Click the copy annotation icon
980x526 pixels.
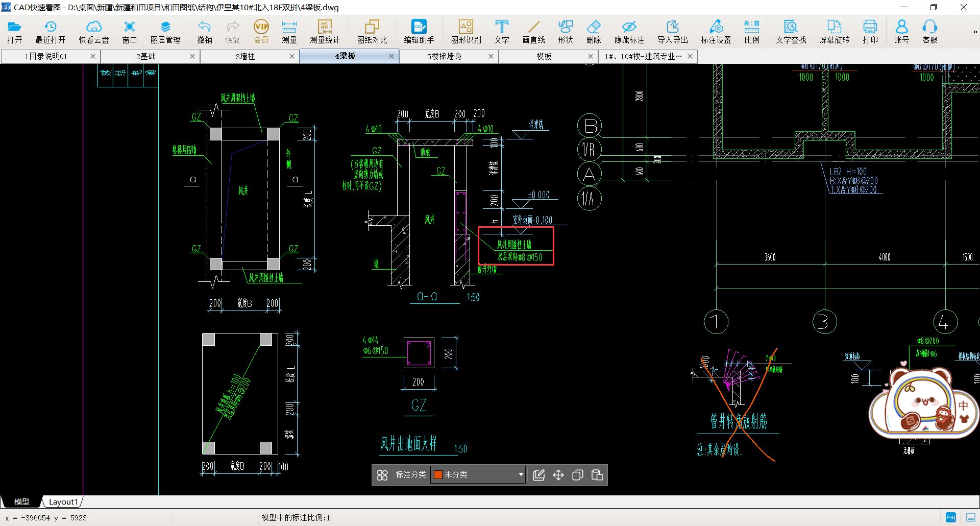click(578, 475)
